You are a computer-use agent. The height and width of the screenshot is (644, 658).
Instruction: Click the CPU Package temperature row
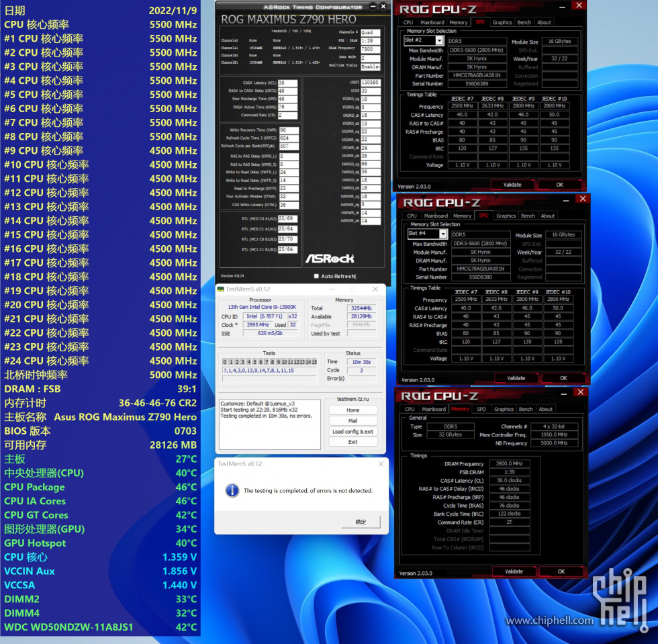pos(100,487)
